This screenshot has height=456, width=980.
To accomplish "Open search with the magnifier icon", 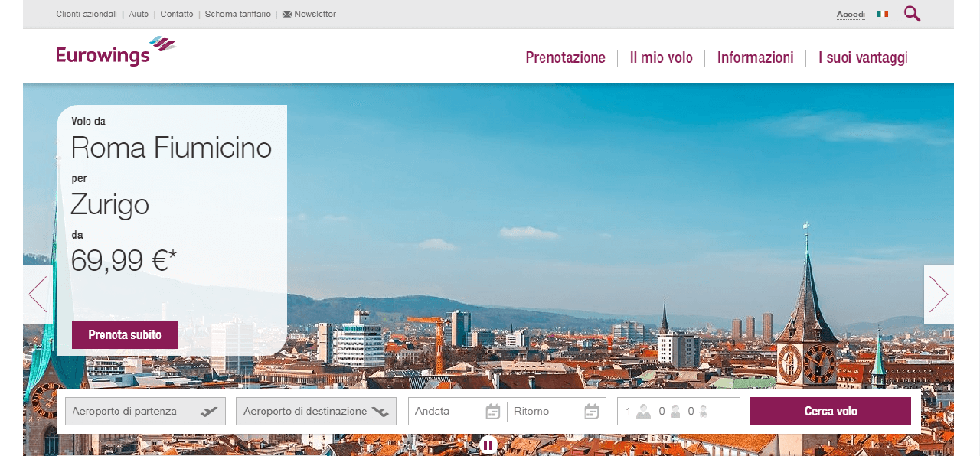I will [x=911, y=13].
